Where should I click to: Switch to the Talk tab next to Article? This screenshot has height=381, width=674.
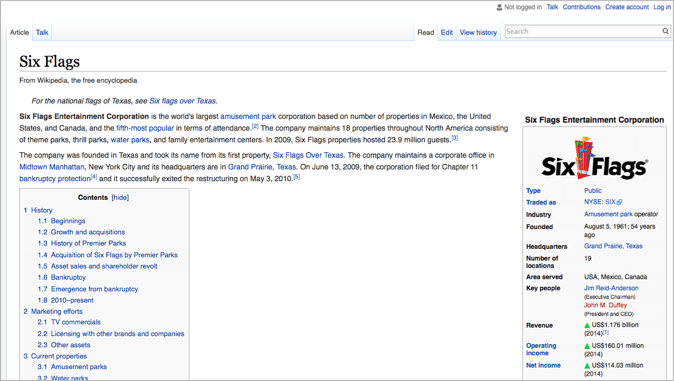42,32
